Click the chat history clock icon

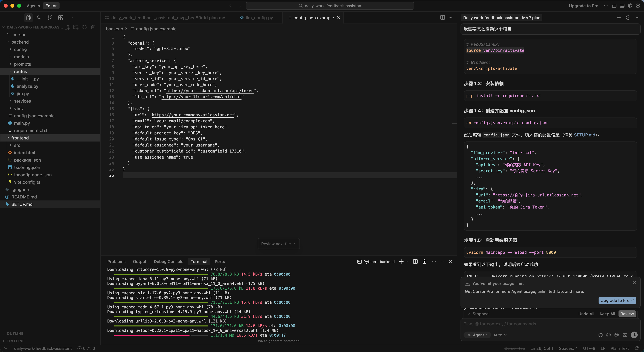(x=628, y=17)
